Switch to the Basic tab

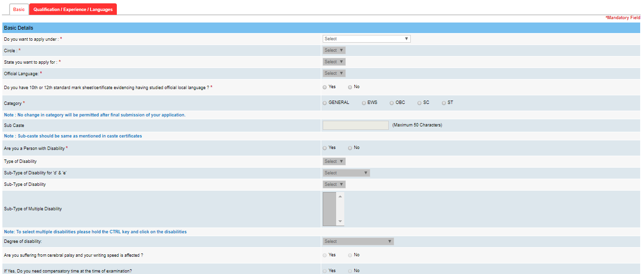pos(19,10)
